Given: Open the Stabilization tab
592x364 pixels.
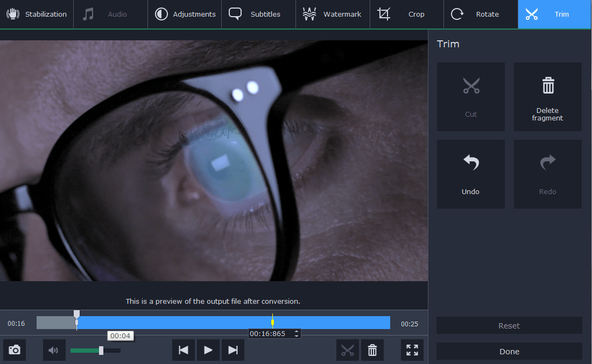Looking at the screenshot, I should (x=37, y=14).
